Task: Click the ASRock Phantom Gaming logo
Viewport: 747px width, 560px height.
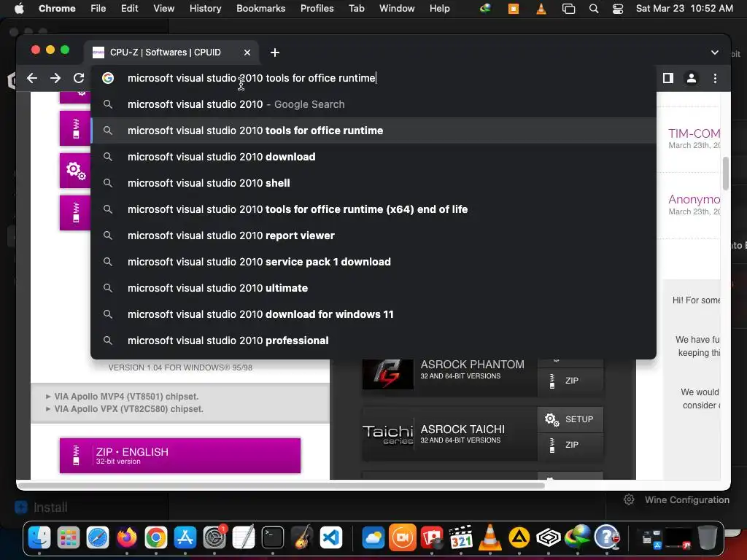Action: click(x=388, y=374)
